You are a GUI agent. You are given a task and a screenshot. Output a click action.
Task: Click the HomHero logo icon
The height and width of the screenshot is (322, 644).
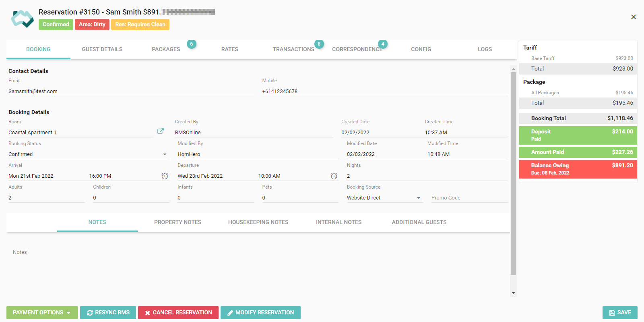click(22, 19)
